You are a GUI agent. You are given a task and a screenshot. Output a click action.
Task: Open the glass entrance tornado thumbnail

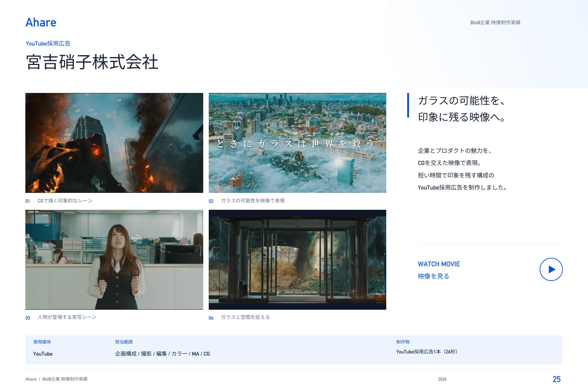[297, 260]
